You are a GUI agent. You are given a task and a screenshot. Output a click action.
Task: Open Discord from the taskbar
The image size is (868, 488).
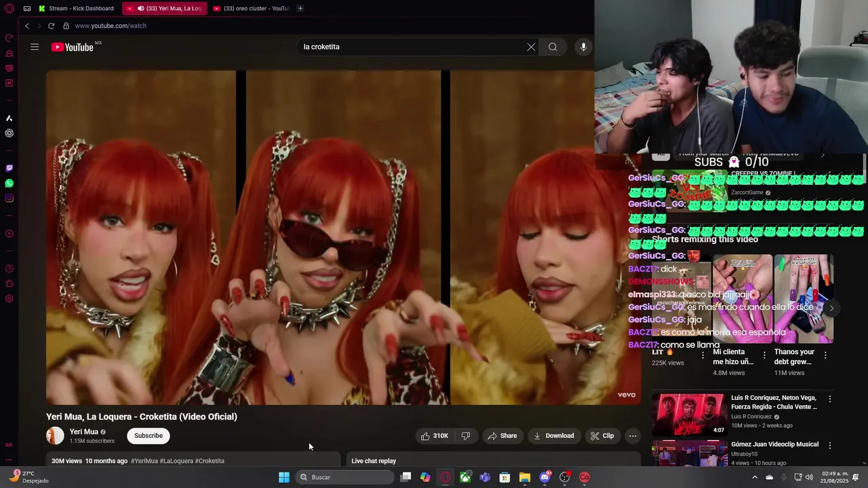[545, 477]
